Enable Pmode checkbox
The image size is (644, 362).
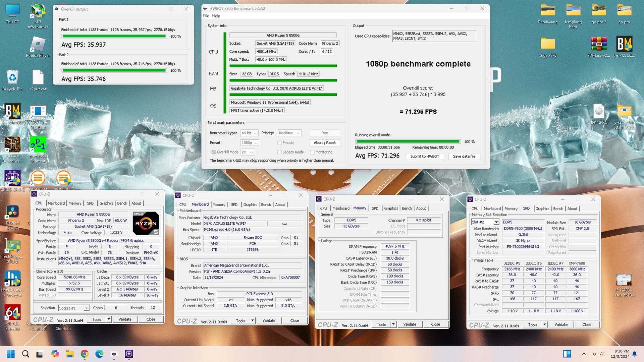(x=279, y=143)
